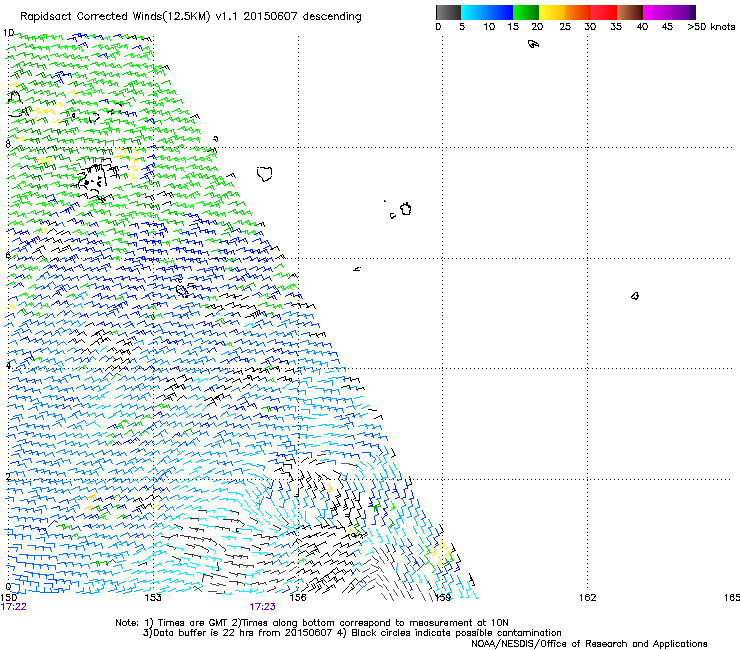The image size is (740, 650).
Task: Click the latitude label '2'
Action: pos(8,476)
